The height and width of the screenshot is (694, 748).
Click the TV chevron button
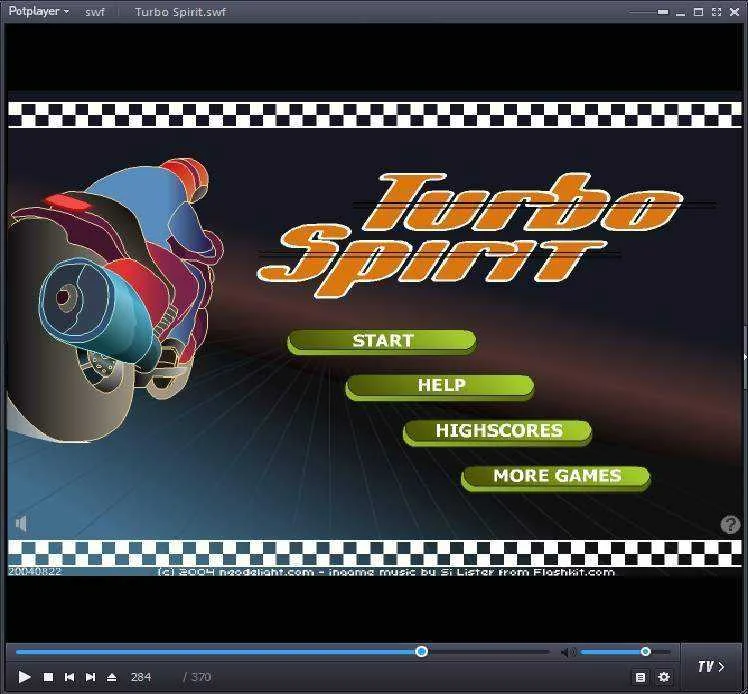point(711,666)
